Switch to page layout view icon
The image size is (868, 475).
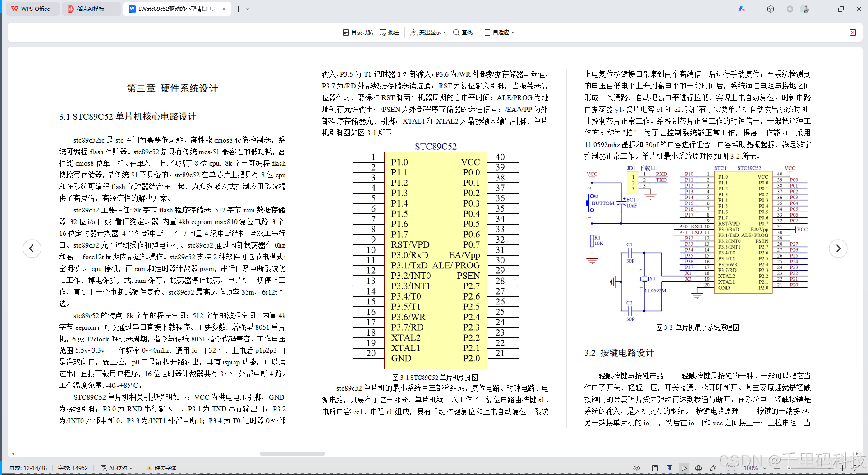pos(655,468)
